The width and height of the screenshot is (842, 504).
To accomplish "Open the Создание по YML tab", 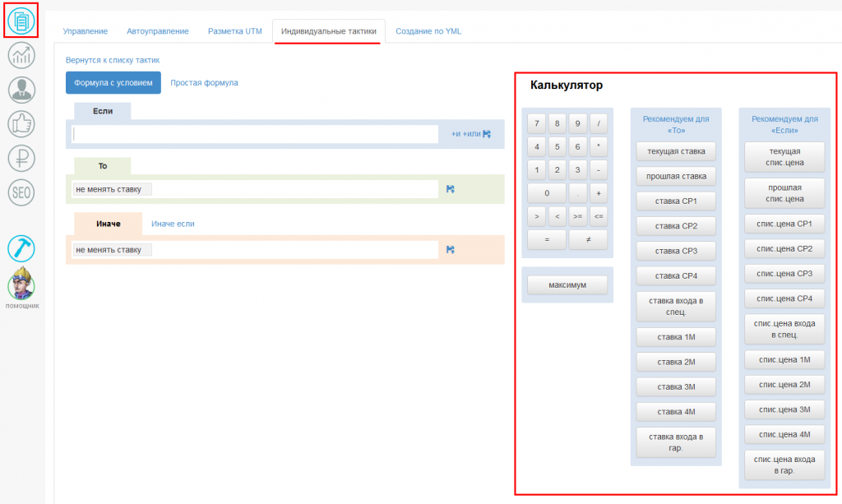I will pyautogui.click(x=428, y=31).
